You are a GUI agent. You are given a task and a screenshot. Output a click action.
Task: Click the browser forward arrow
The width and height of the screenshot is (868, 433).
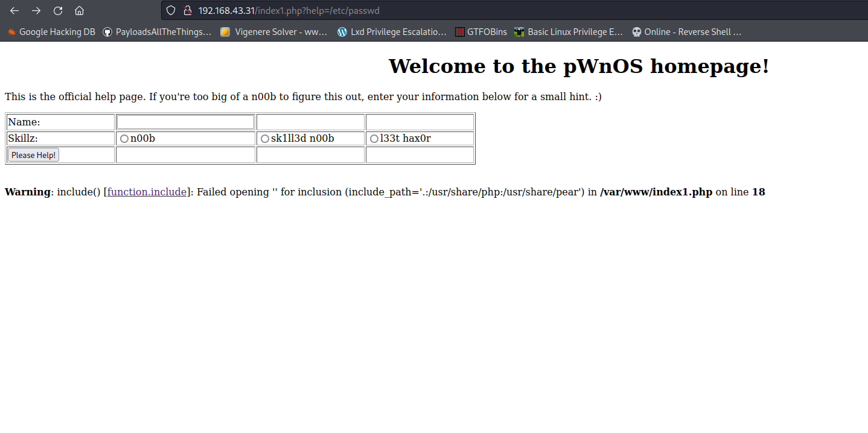pyautogui.click(x=36, y=11)
